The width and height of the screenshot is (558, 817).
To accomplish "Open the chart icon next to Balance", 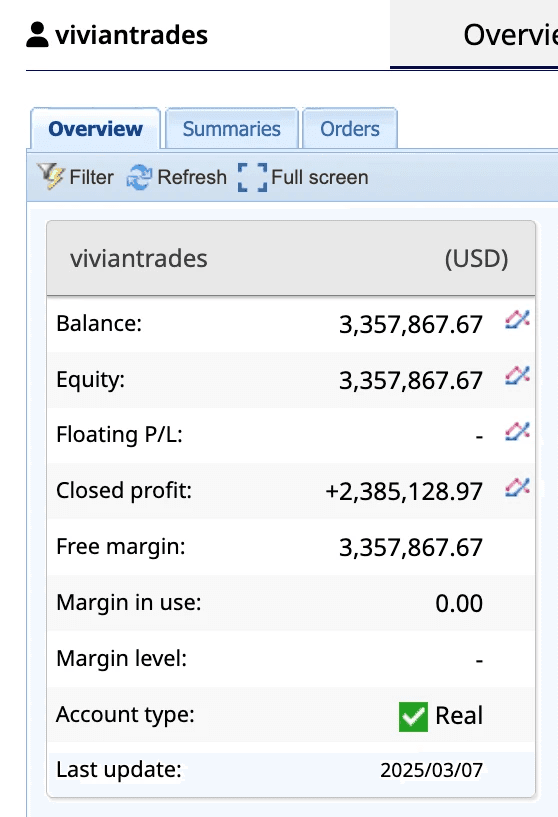I will pyautogui.click(x=517, y=319).
